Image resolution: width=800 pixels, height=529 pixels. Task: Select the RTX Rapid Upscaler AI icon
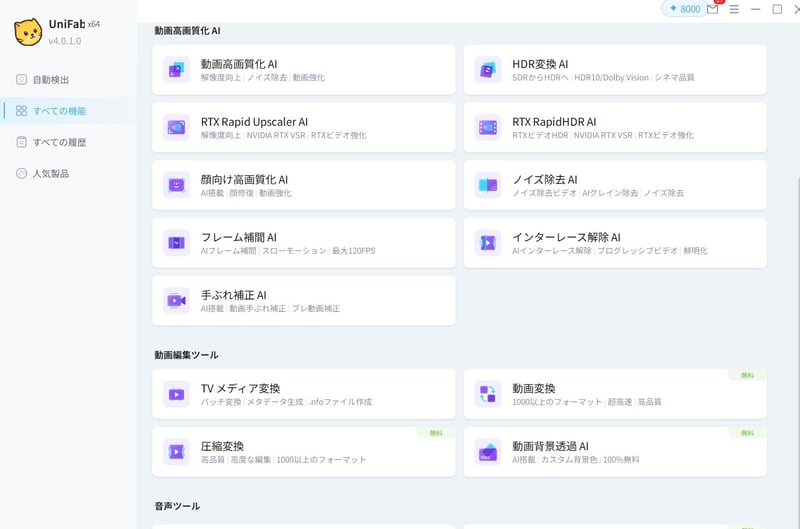point(177,127)
